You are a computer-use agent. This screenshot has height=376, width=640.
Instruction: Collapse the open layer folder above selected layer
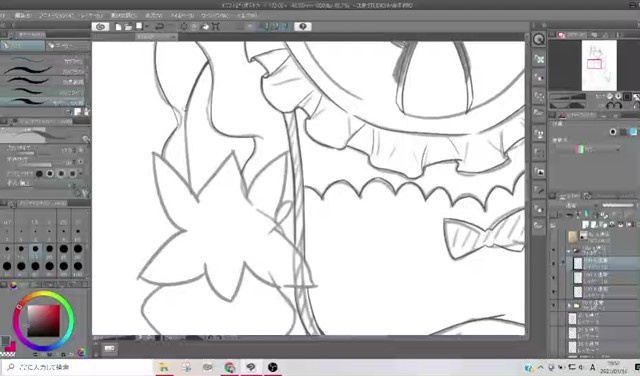[x=569, y=250]
